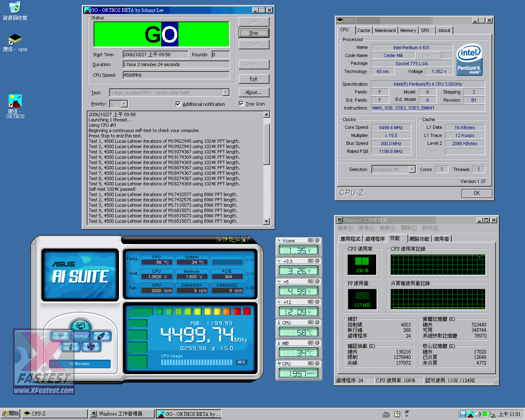Image resolution: width=525 pixels, height=420 pixels.
Task: Click Windows 工作管理員 taskbar button
Action: point(122,414)
